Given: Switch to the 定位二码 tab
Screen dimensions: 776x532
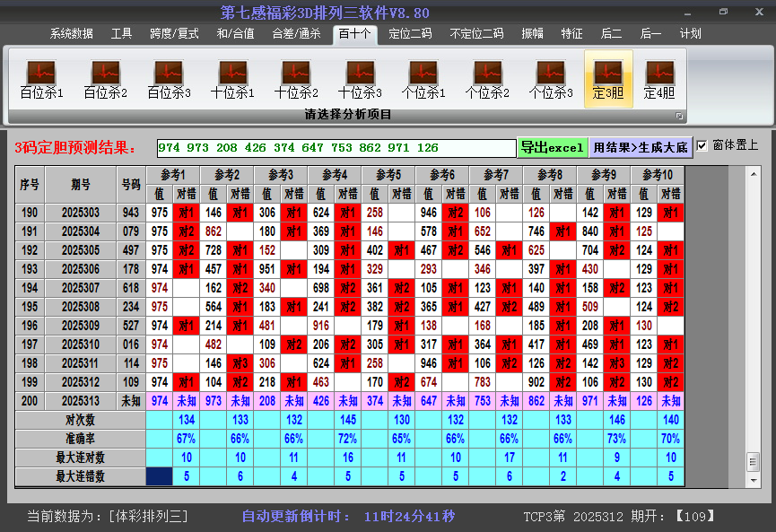Looking at the screenshot, I should [x=409, y=34].
